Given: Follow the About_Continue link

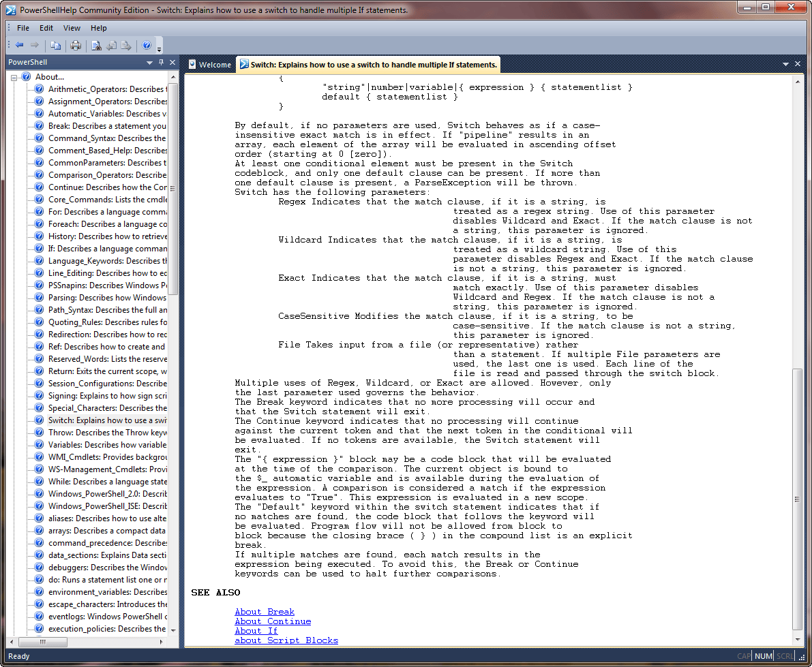Looking at the screenshot, I should [273, 621].
